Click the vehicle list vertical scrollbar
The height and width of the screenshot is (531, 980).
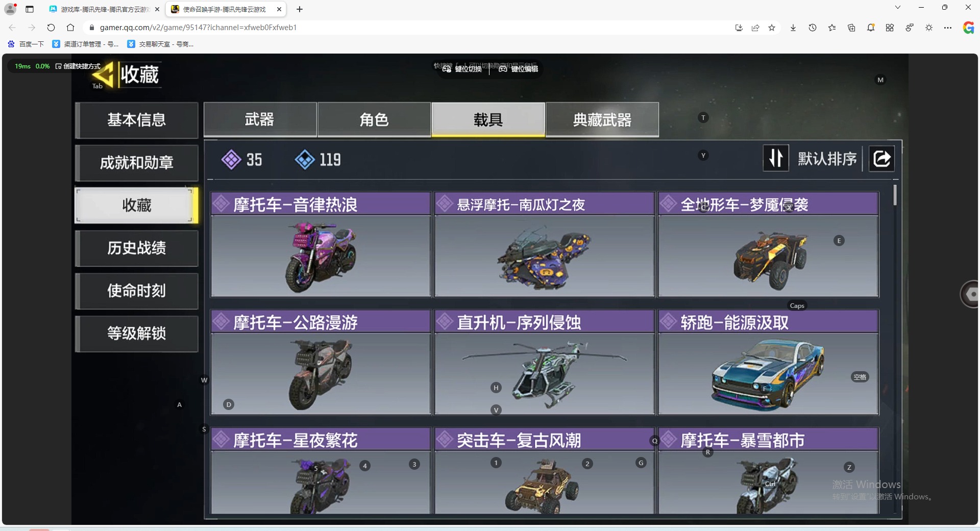(895, 196)
